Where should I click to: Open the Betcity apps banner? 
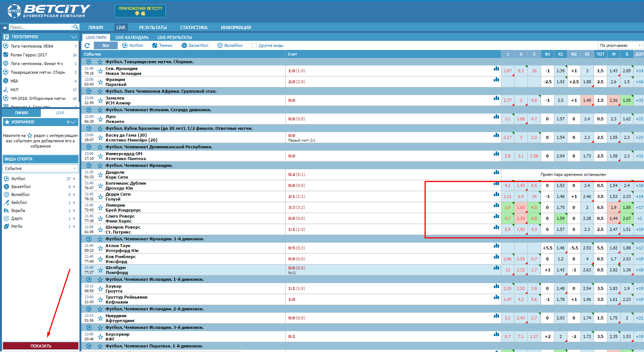tap(140, 11)
